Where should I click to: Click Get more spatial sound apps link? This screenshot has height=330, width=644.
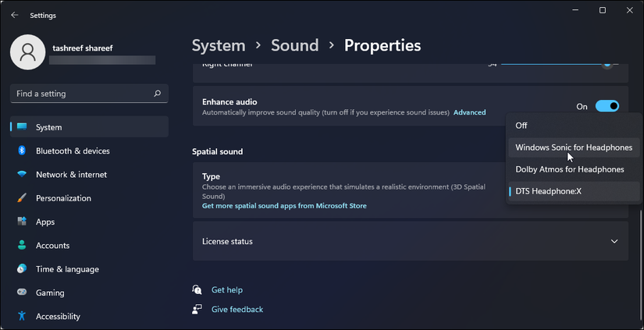(x=284, y=206)
